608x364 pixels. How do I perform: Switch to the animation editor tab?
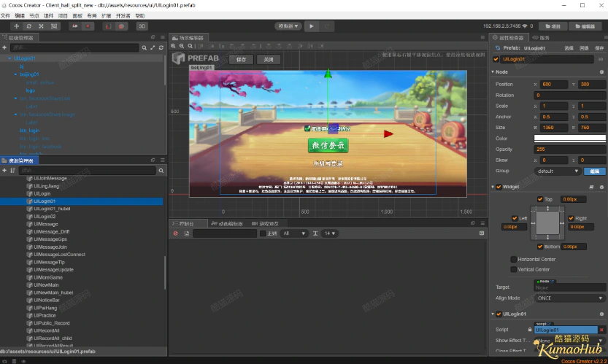pos(227,224)
